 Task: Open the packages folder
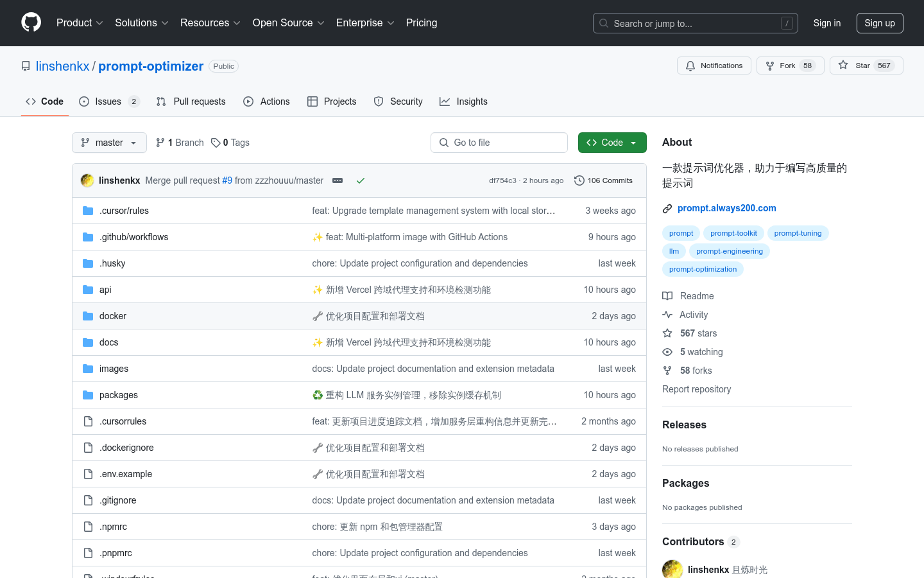(x=119, y=395)
